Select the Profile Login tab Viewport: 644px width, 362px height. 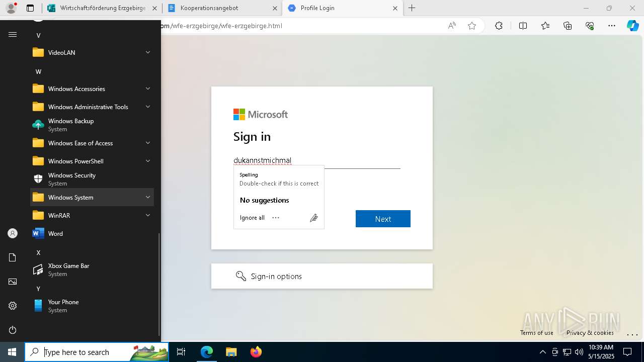(x=342, y=8)
